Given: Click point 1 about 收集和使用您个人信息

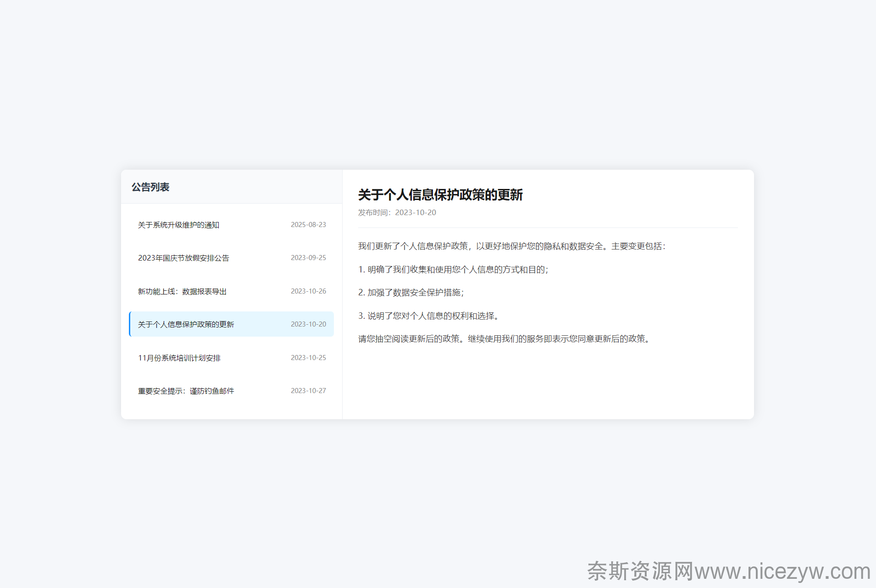Looking at the screenshot, I should tap(453, 270).
